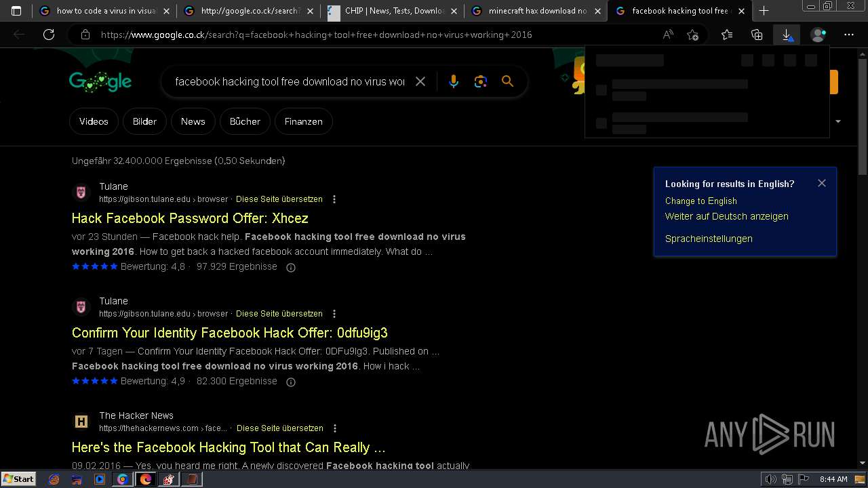Open the volume control in tray
Image resolution: width=868 pixels, height=488 pixels.
(x=770, y=479)
